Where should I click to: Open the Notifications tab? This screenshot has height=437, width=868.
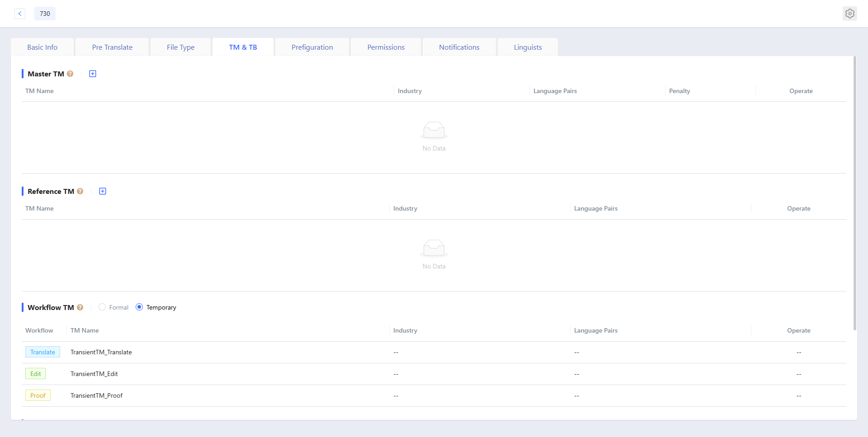coord(459,47)
